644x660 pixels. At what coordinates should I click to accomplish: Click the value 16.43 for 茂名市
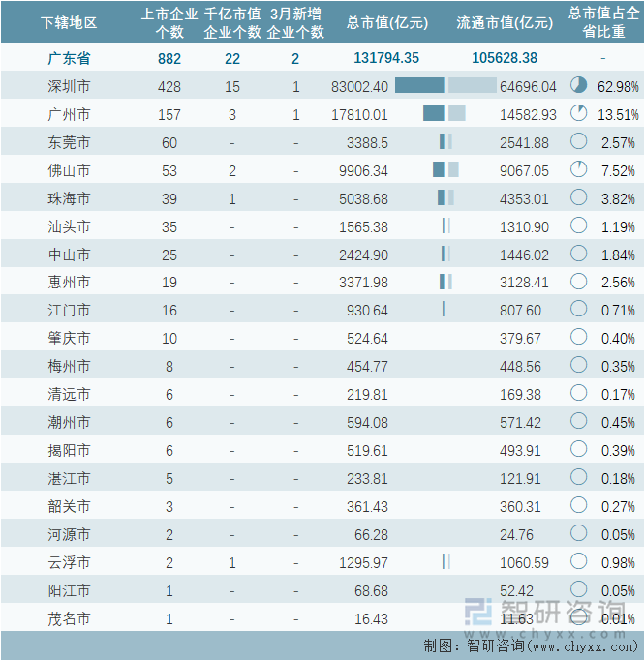(x=371, y=619)
